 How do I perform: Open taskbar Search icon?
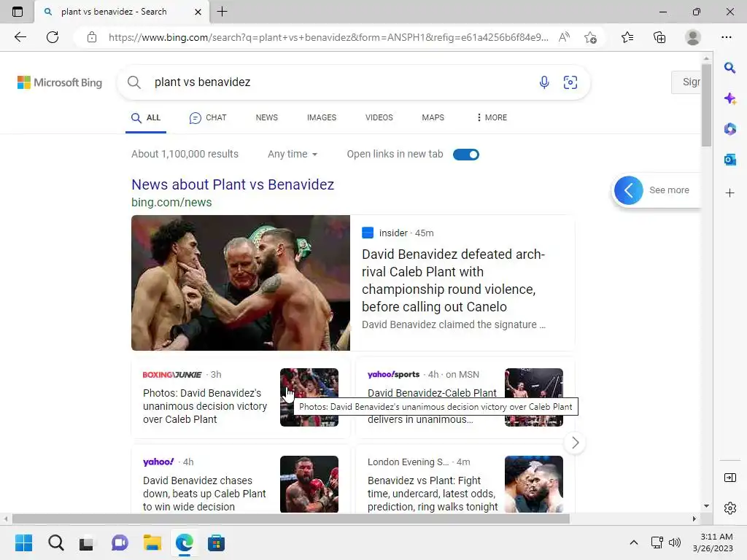tap(55, 542)
